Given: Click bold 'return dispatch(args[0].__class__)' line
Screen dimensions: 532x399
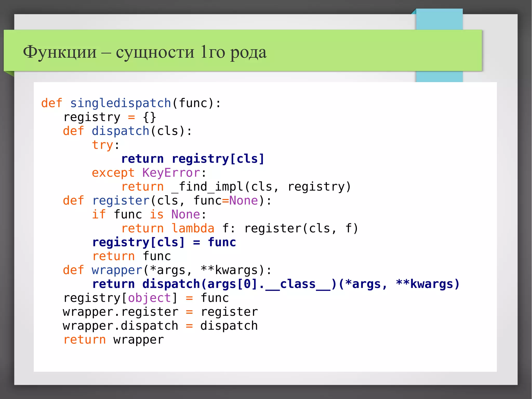Looking at the screenshot, I should (x=276, y=284).
